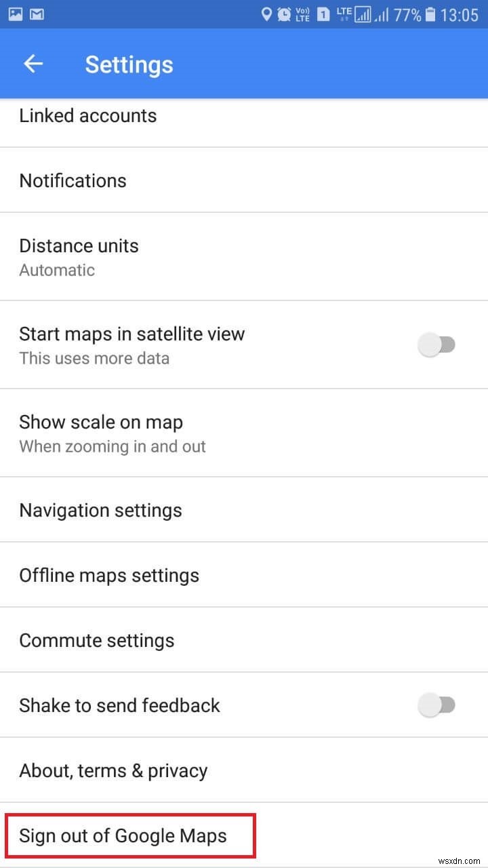Screen dimensions: 488x868
Task: Open Notifications settings
Action: pyautogui.click(x=73, y=180)
